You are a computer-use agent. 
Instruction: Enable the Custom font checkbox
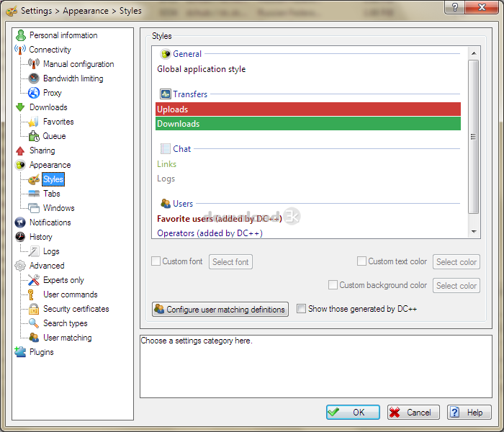[156, 261]
